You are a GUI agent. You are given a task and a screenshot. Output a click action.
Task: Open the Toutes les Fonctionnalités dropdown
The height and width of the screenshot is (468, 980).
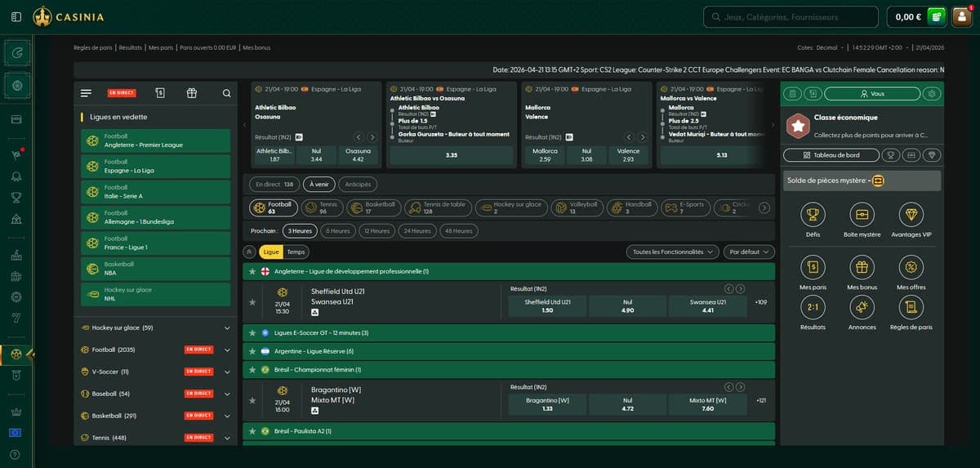pyautogui.click(x=673, y=252)
